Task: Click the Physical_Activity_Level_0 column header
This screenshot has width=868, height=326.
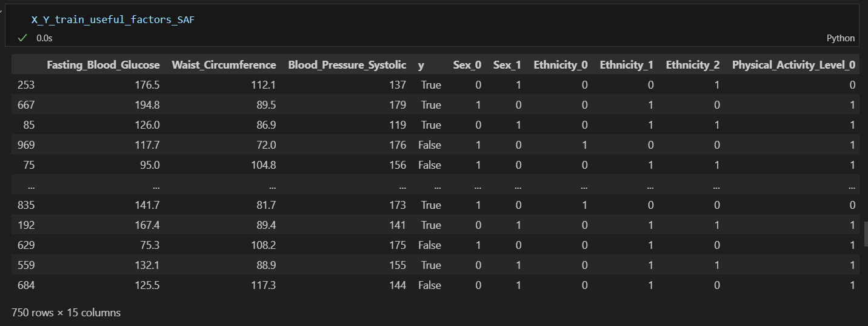Action: click(x=793, y=65)
